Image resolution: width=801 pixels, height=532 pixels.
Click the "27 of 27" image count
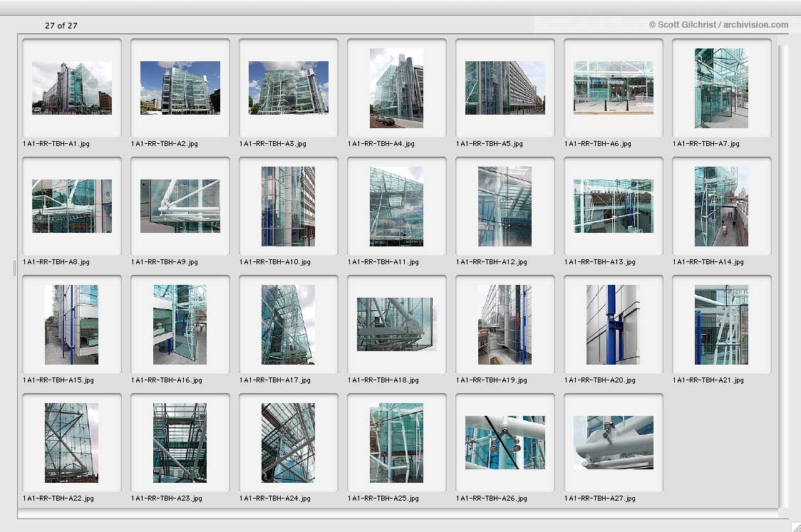click(61, 26)
